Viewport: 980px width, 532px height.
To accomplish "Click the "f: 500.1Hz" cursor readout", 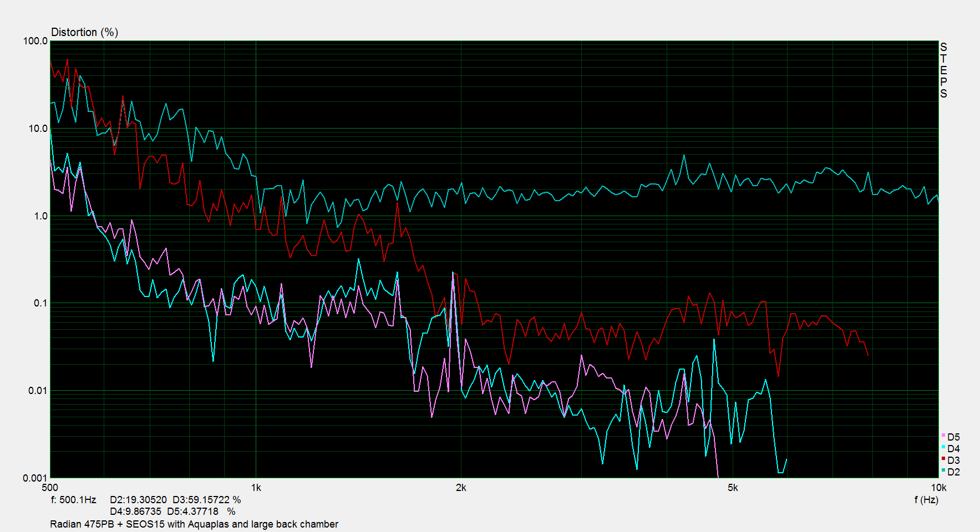I will coord(73,500).
